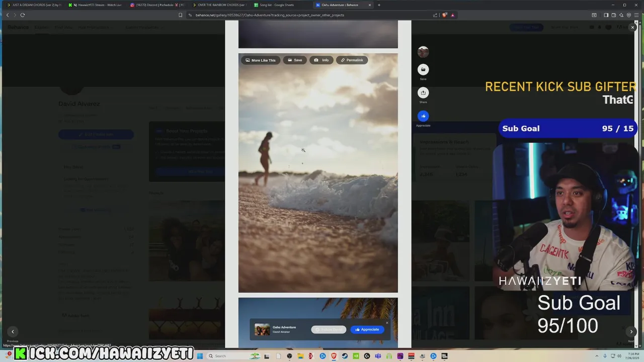Click the sidebar Save folder icon
The image size is (644, 362).
(423, 69)
